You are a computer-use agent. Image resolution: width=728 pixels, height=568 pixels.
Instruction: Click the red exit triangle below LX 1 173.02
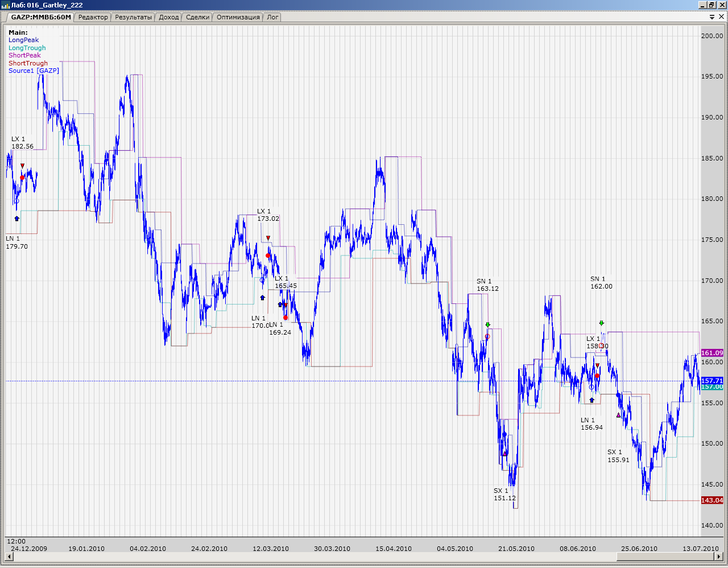[x=268, y=238]
